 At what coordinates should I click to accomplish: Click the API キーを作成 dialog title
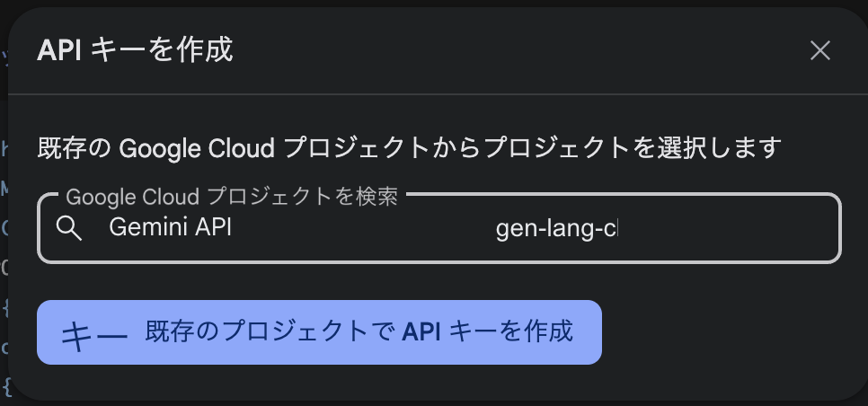[135, 49]
